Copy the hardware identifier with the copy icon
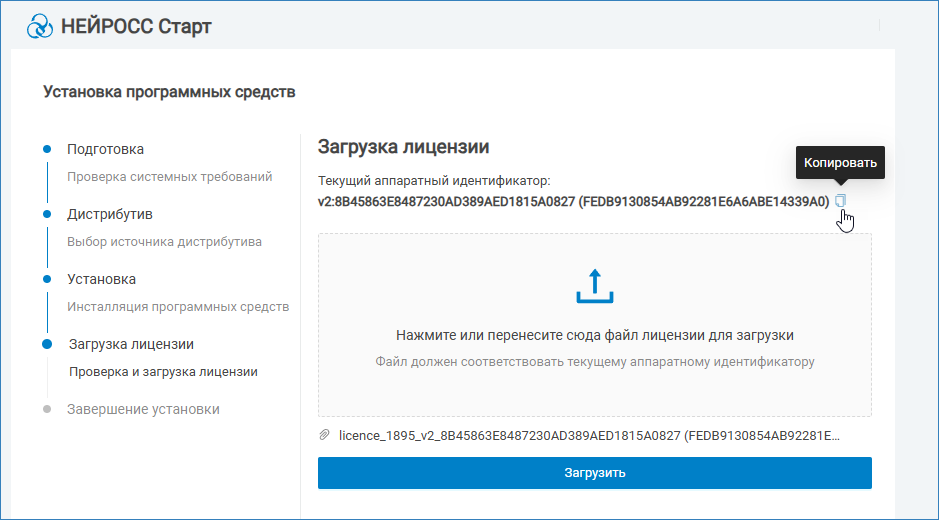This screenshot has width=939, height=520. (840, 201)
